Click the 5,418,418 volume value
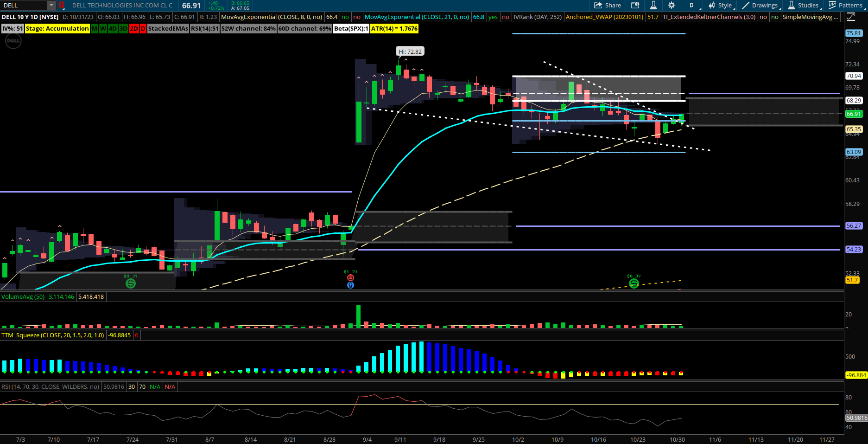The image size is (868, 444). pos(91,297)
